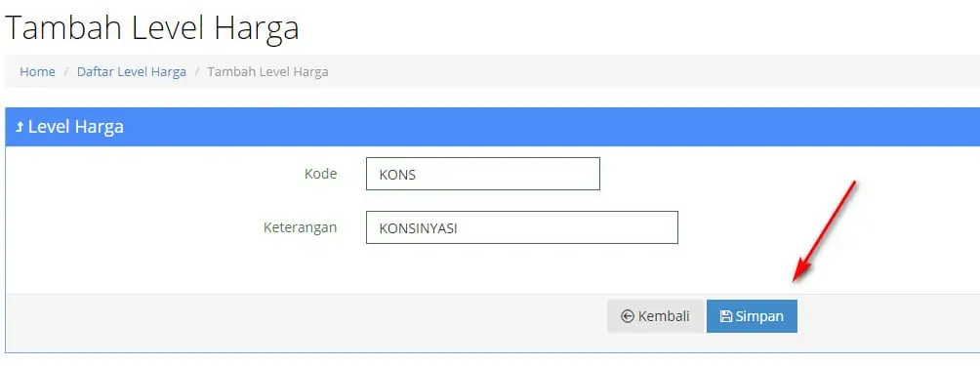
Task: Click the Tambah Level Harga page title
Action: 152,27
